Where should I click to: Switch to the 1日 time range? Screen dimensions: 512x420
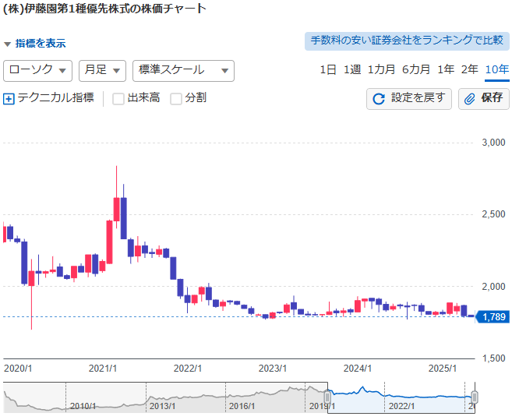click(328, 69)
